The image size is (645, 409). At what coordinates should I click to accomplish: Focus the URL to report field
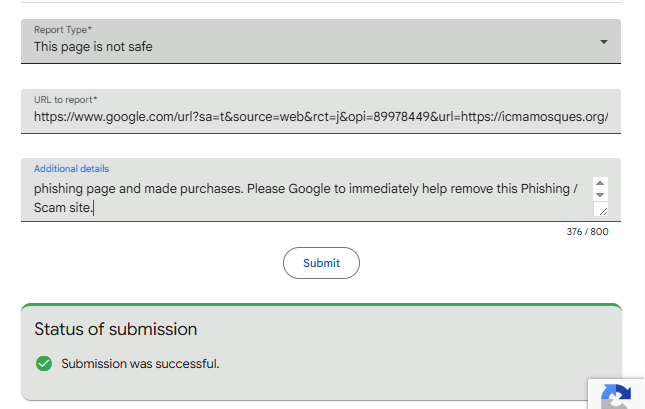click(320, 116)
